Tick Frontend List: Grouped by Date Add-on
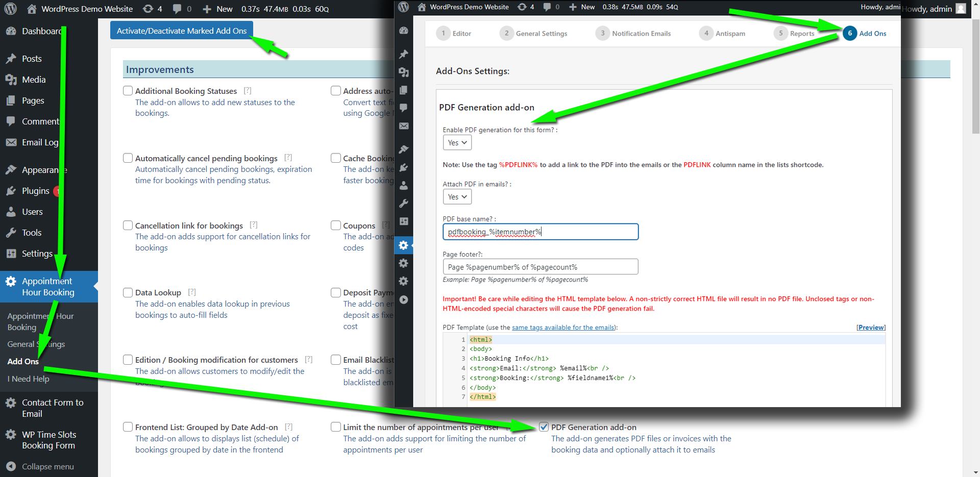Screen dimensions: 980x477 pos(128,427)
